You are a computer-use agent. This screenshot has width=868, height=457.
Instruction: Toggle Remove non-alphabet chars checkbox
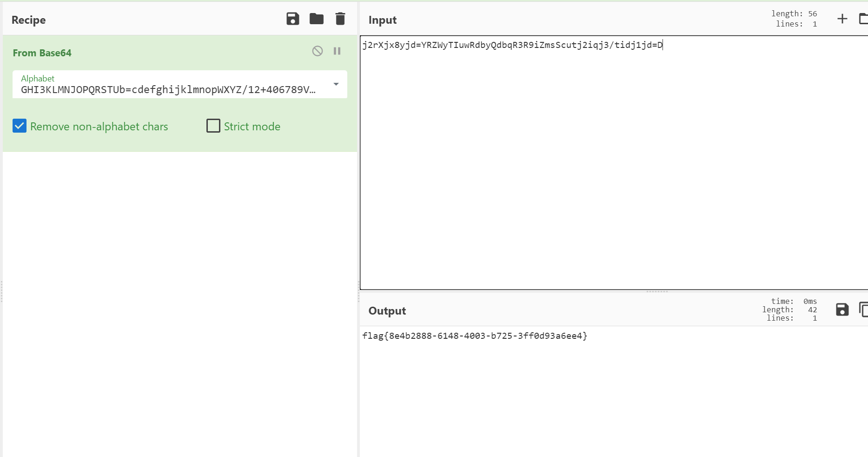click(20, 126)
